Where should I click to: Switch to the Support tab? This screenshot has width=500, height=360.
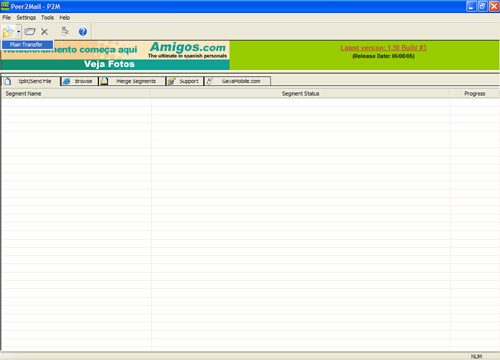(x=185, y=81)
